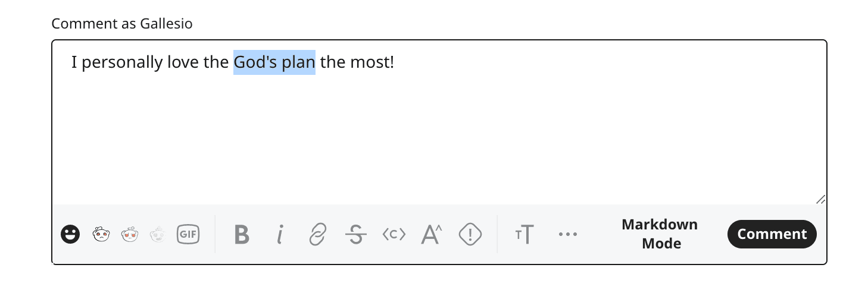Screen dimensions: 868x296
Task: Toggle italic formatting
Action: 279,234
